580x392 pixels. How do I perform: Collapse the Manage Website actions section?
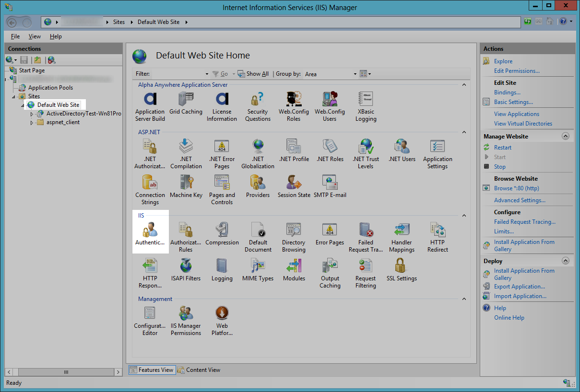[x=566, y=136]
